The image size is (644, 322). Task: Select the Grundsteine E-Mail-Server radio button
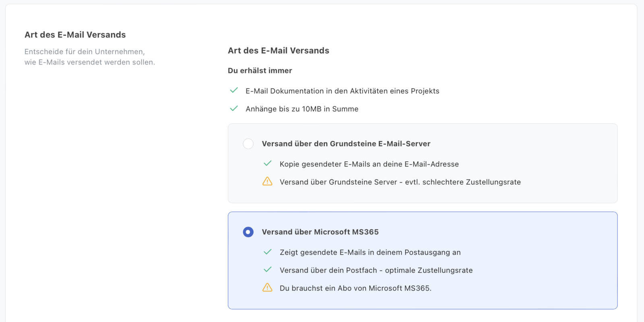point(248,144)
